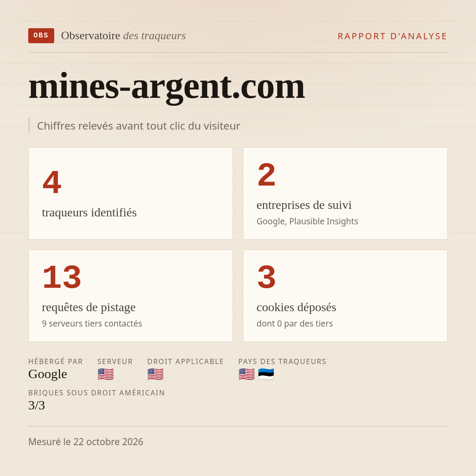Click the red OBS logo badge
This screenshot has width=476, height=476.
coord(41,36)
